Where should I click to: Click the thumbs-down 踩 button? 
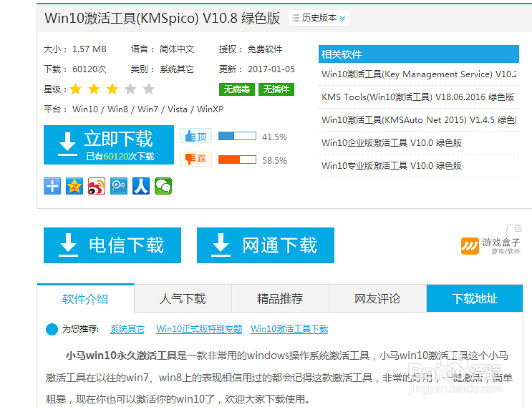(196, 159)
